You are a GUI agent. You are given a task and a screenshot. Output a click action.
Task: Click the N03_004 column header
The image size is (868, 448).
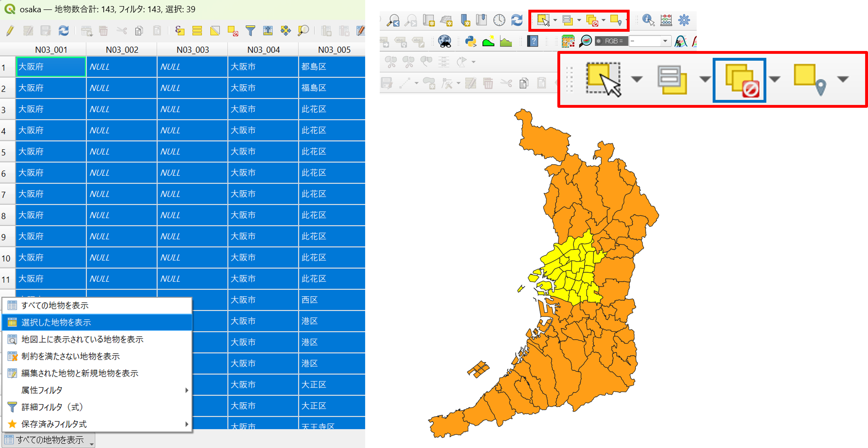click(x=263, y=50)
